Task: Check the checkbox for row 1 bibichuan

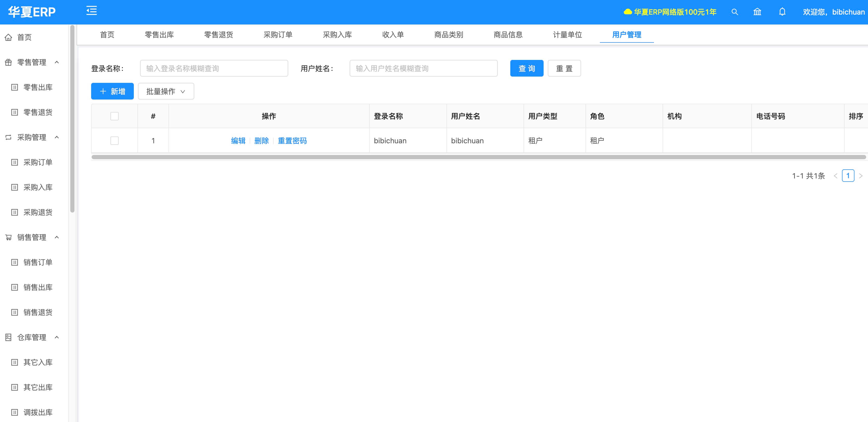Action: pos(115,141)
